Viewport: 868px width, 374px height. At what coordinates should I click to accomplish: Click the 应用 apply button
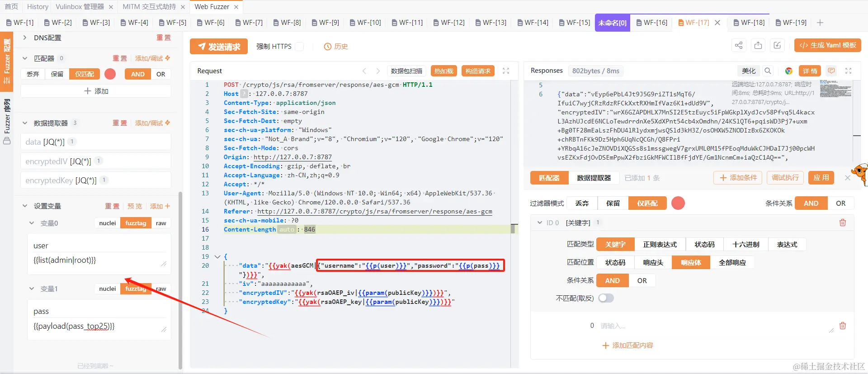pyautogui.click(x=821, y=178)
